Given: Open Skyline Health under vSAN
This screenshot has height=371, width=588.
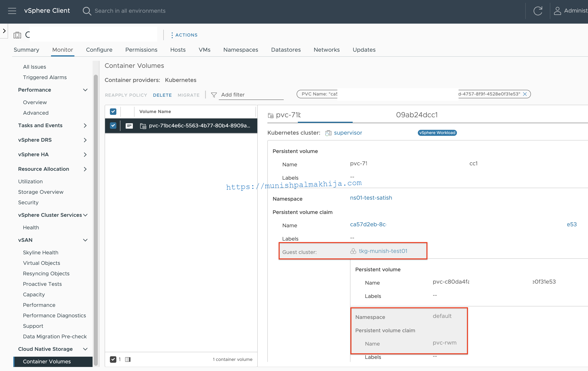Looking at the screenshot, I should [41, 253].
